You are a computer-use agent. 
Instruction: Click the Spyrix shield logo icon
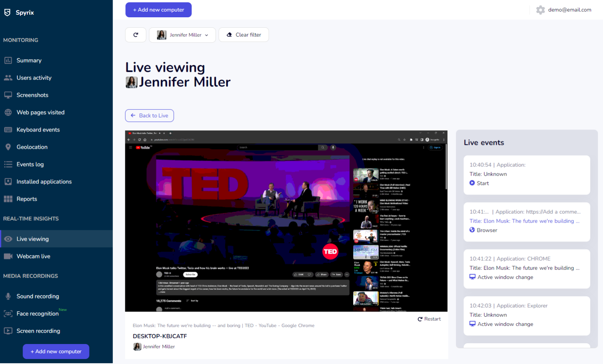click(7, 12)
